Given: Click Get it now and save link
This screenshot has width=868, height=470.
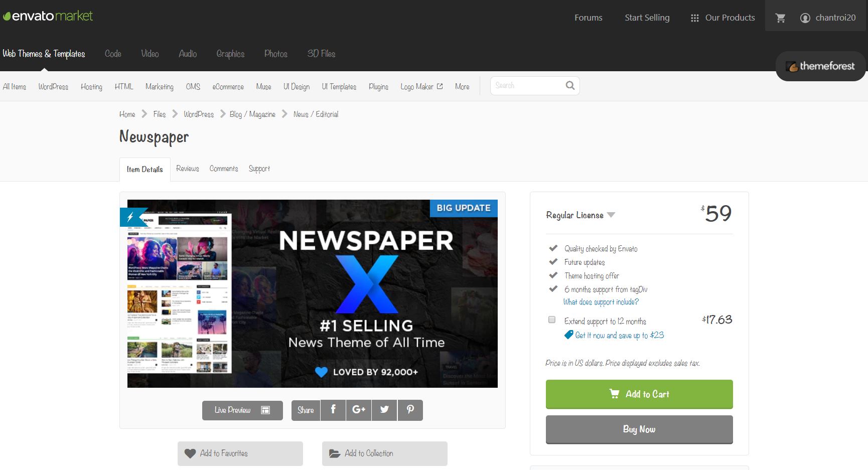Looking at the screenshot, I should 619,335.
